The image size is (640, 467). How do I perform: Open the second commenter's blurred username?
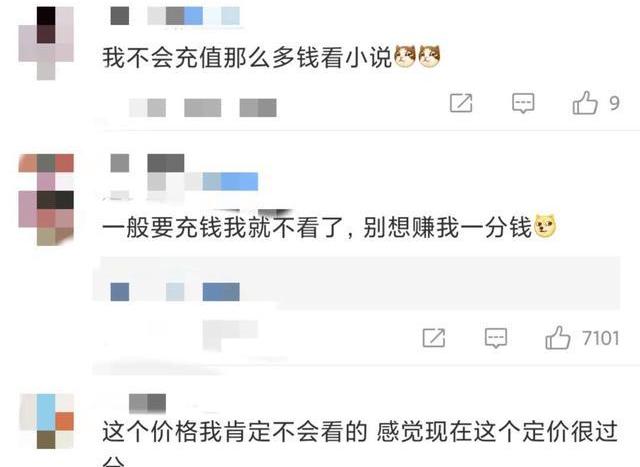pyautogui.click(x=184, y=172)
